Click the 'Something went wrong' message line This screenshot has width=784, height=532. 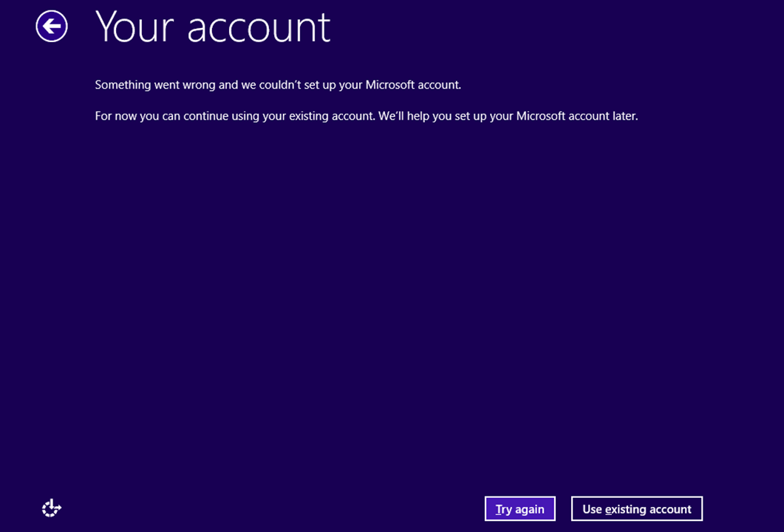(278, 85)
